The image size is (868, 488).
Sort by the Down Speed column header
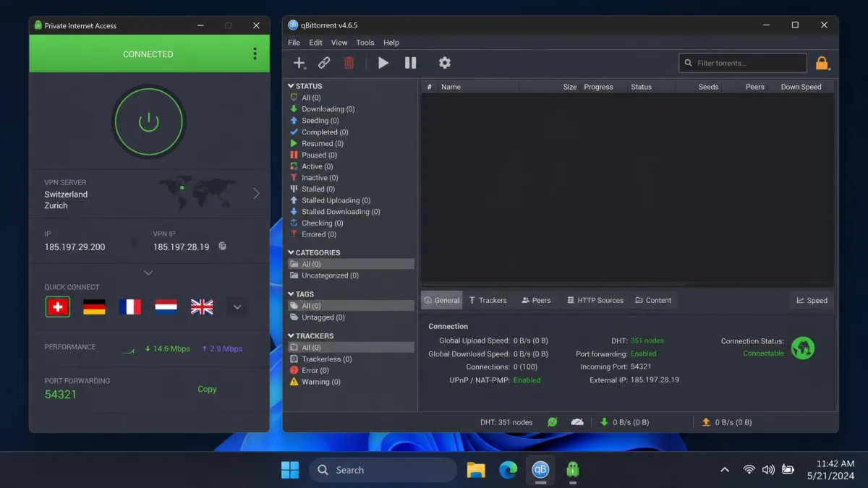click(801, 87)
